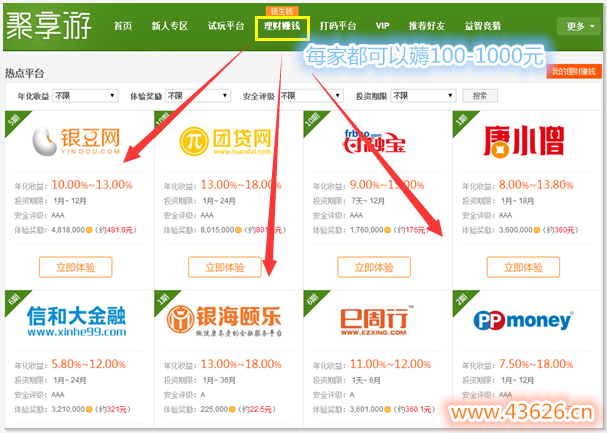This screenshot has height=433, width=607.
Task: Click the 6期 corner badge on 信和大金融
Action: click(14, 300)
